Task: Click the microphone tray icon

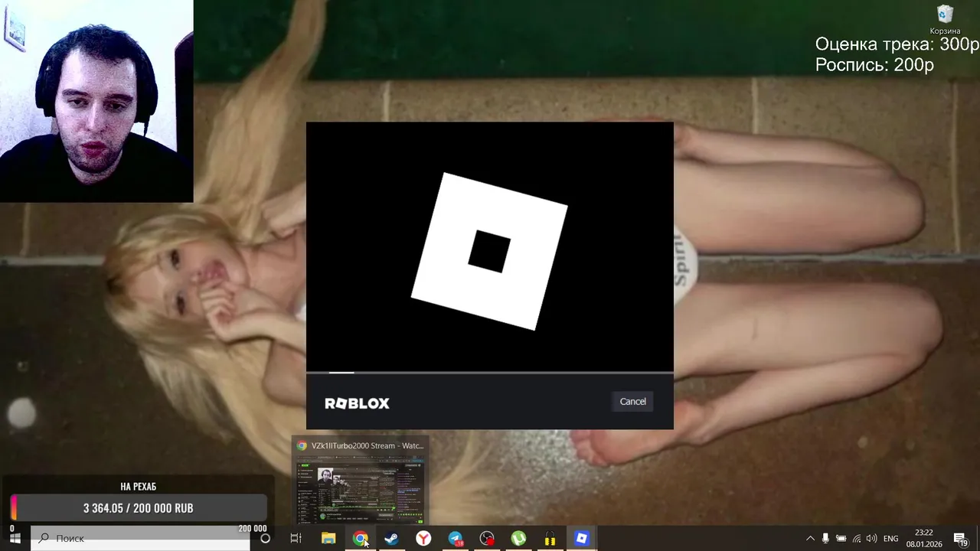Action: coord(825,538)
